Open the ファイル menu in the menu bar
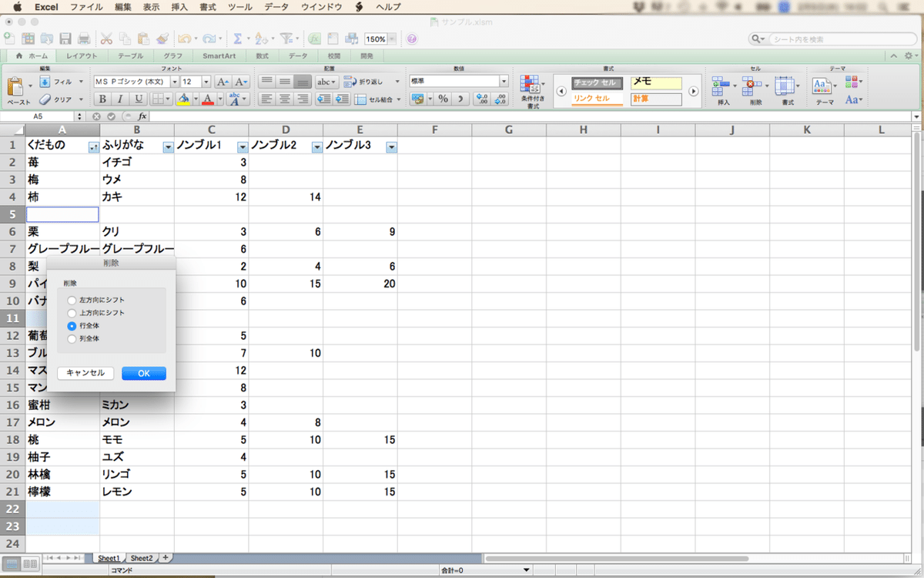This screenshot has width=924, height=578. click(x=86, y=6)
